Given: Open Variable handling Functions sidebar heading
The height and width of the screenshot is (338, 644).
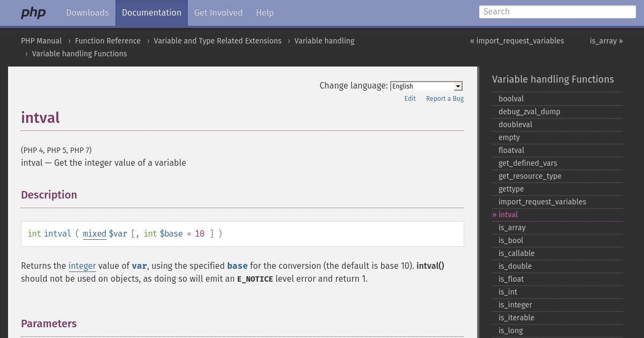Looking at the screenshot, I should click(553, 79).
